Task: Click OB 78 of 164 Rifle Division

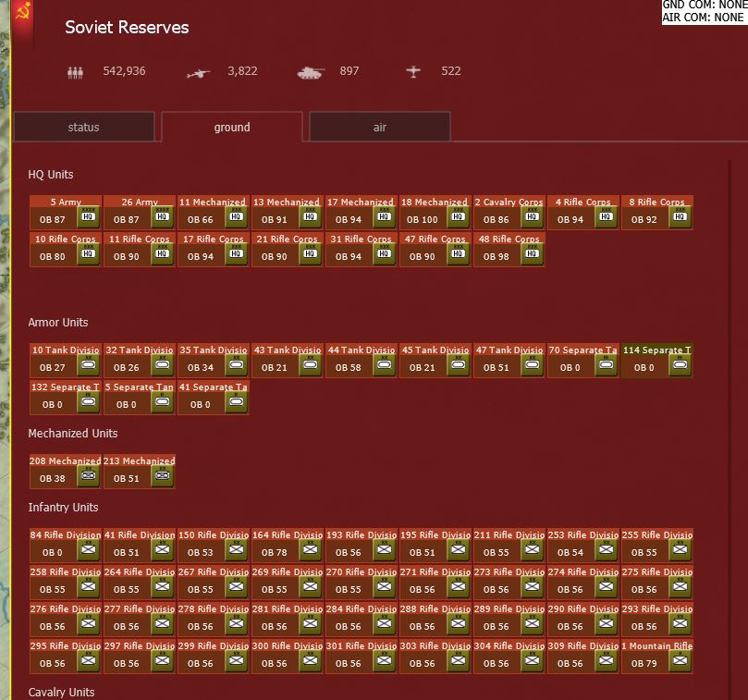Action: coord(275,553)
